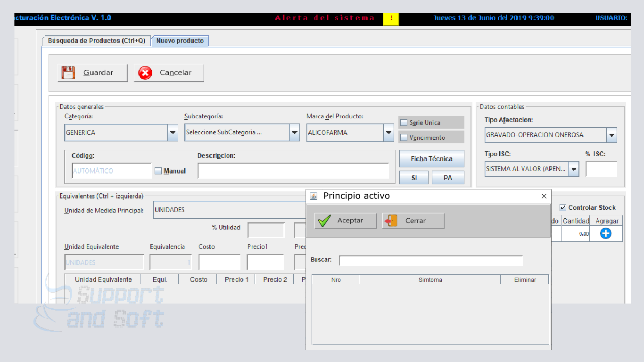Select the Nuevo producto tab
The width and height of the screenshot is (644, 362).
(x=180, y=41)
